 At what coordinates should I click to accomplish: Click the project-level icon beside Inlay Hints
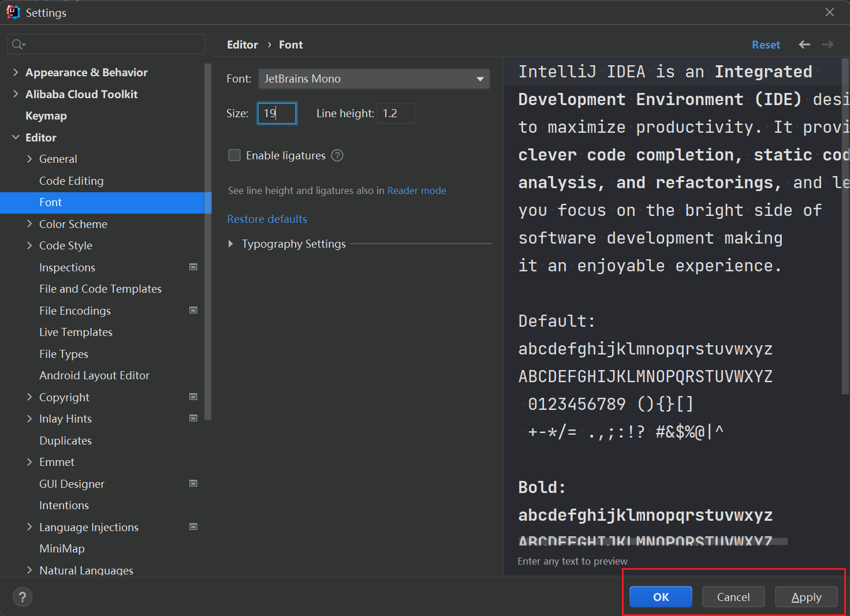[x=193, y=418]
